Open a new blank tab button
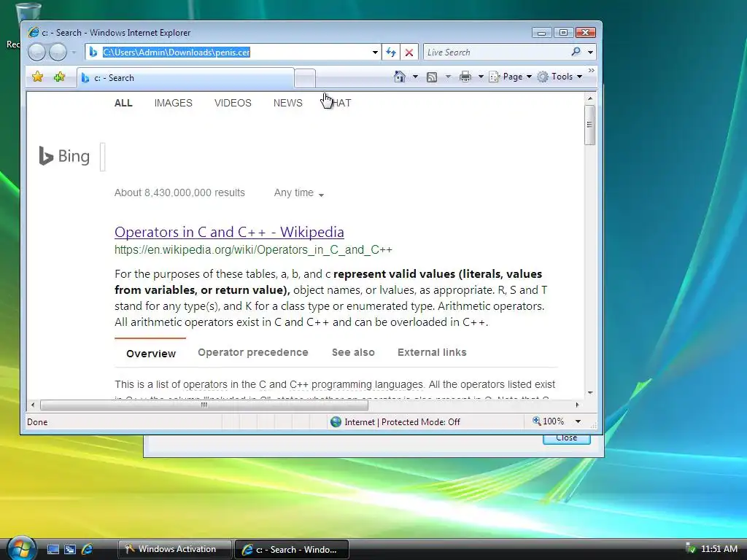Viewport: 747px width, 560px height. (x=305, y=79)
